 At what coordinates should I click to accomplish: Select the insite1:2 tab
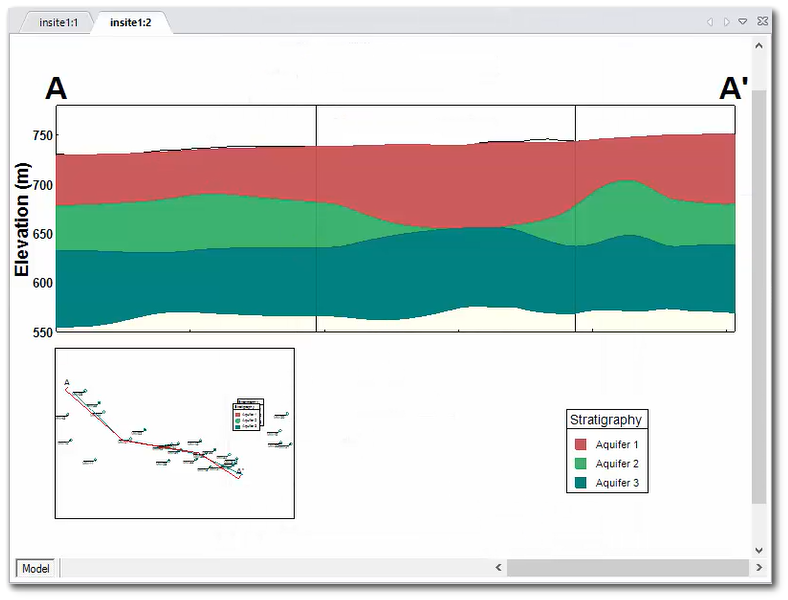click(x=130, y=22)
